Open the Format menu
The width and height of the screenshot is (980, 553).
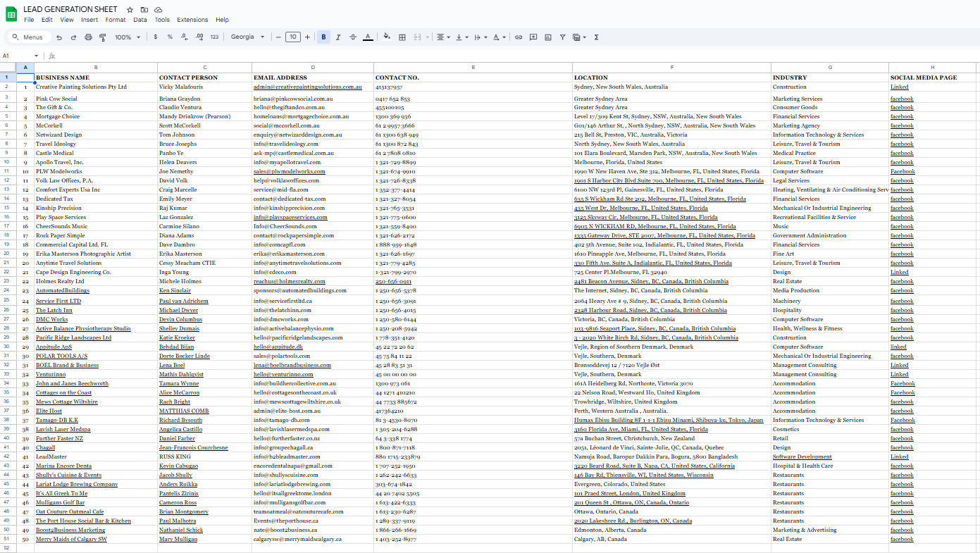point(116,20)
